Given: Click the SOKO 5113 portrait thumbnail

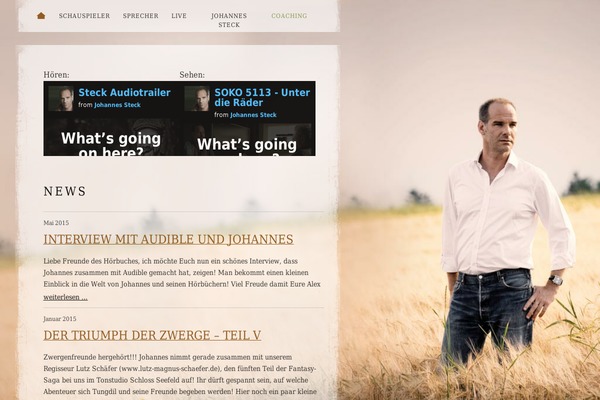Looking at the screenshot, I should pos(197,98).
